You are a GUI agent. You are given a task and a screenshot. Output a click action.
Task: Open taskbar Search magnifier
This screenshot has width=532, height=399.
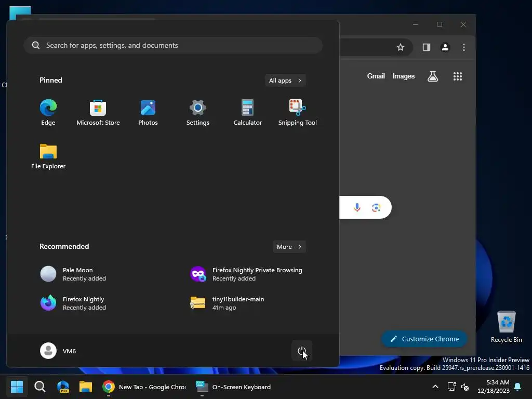[39, 387]
